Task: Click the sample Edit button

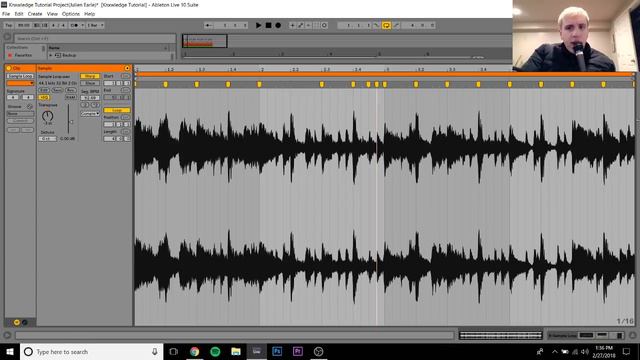Action: pos(44,90)
